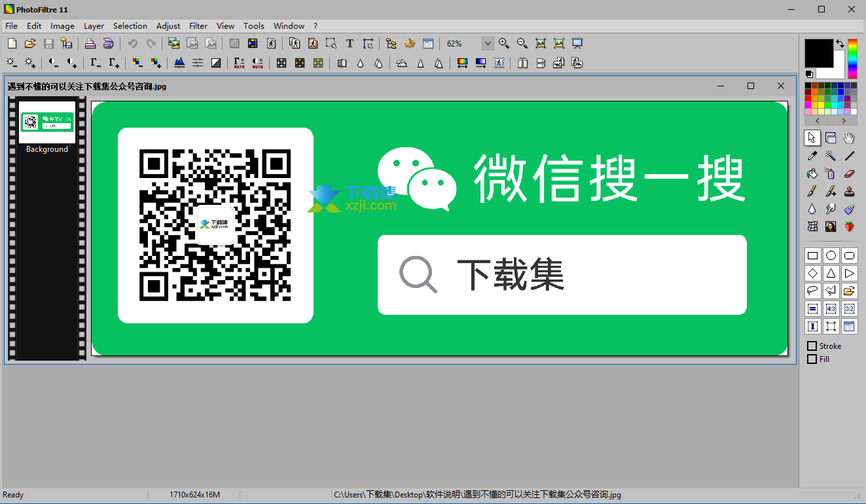
Task: Enable the Fill checkbox
Action: [x=812, y=359]
